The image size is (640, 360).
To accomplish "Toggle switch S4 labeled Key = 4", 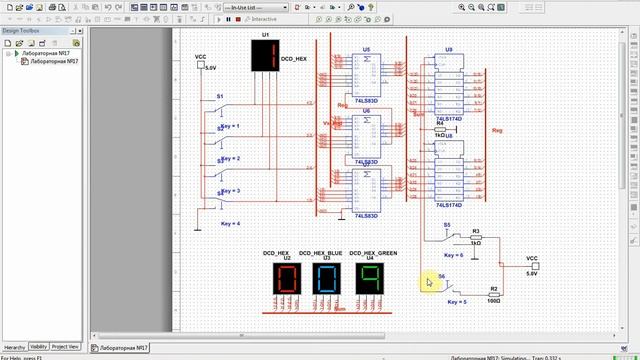I will (220, 204).
